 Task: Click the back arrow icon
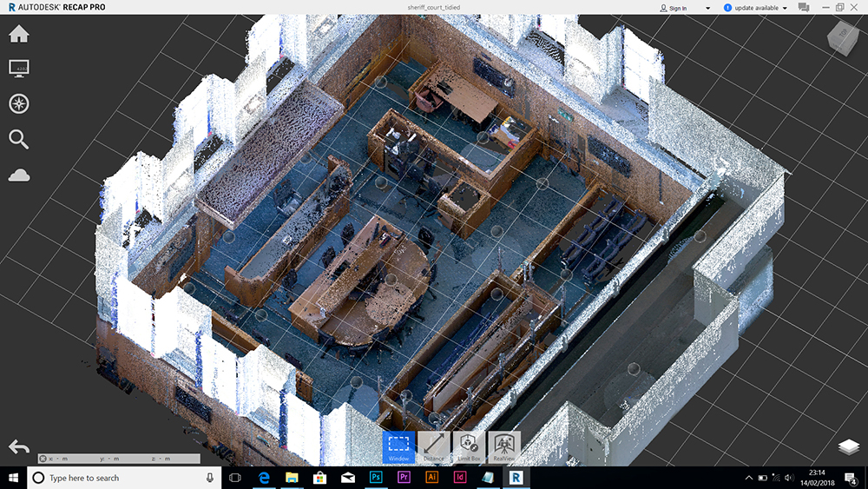18,446
